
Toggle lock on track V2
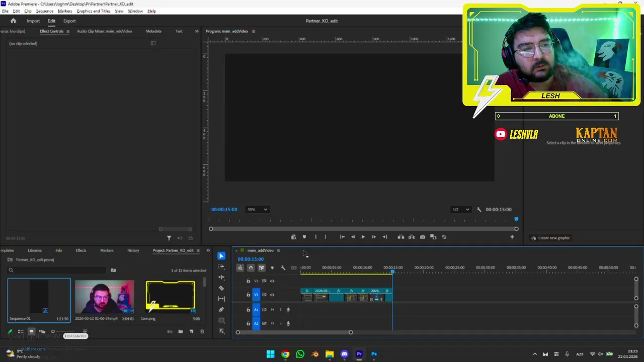(248, 281)
